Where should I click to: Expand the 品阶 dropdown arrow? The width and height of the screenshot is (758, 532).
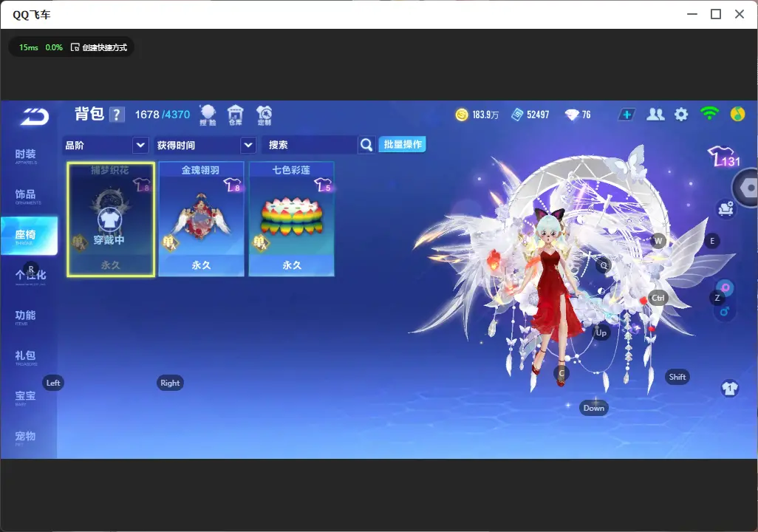tap(140, 145)
